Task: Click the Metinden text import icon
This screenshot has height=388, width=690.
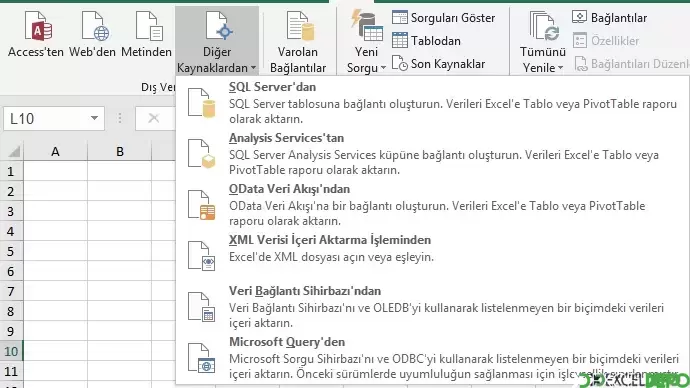Action: tap(149, 26)
